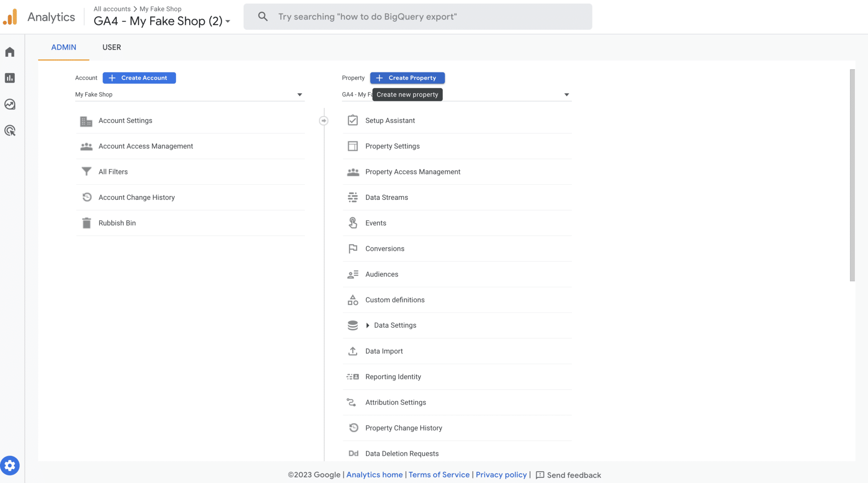Click the Property Change History clock icon

[x=353, y=428]
